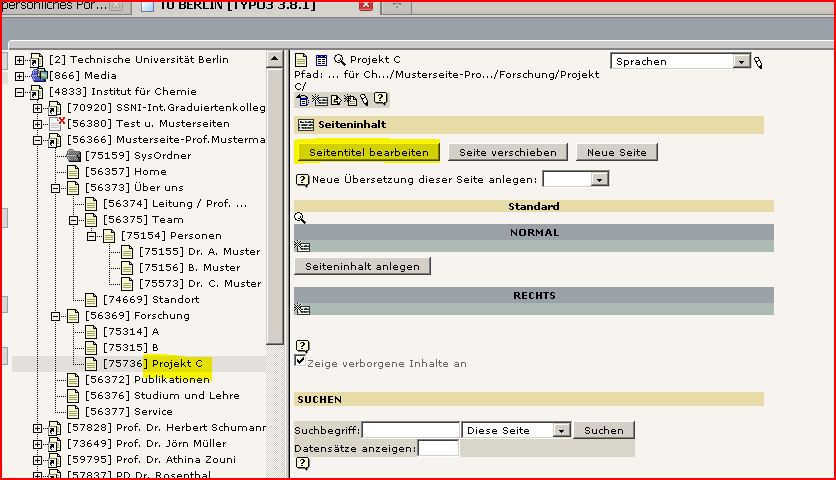
Task: Click help icon below Datensätze anzeigen
Action: click(302, 463)
